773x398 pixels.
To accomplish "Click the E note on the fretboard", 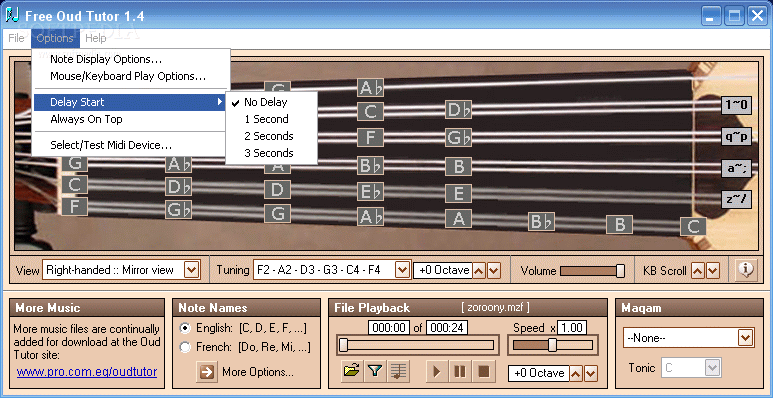I will pyautogui.click(x=458, y=193).
